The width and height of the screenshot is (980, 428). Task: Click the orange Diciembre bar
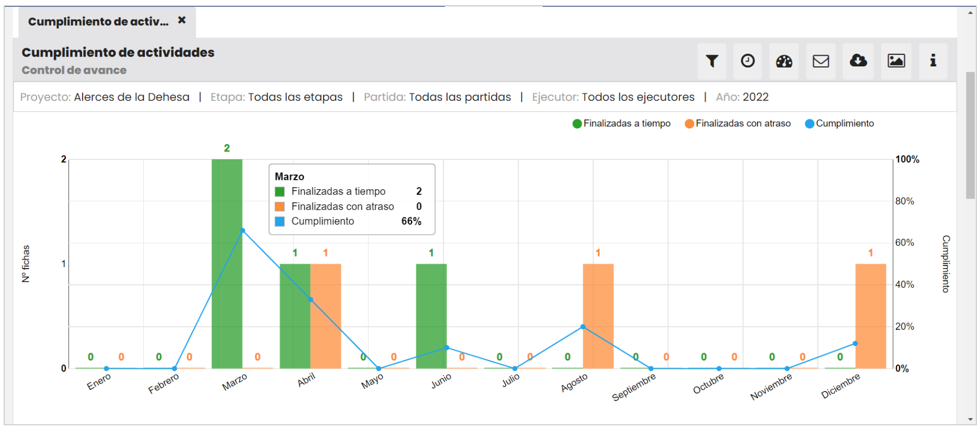871,316
